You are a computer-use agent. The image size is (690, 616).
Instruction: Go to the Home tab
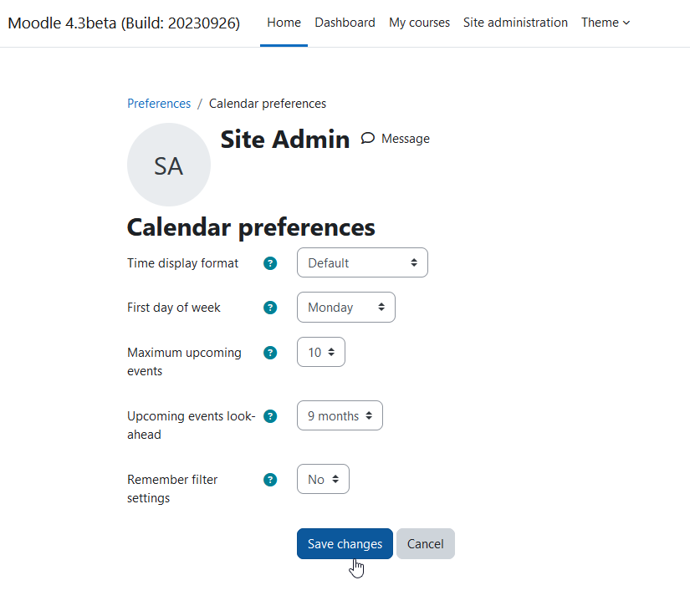284,23
